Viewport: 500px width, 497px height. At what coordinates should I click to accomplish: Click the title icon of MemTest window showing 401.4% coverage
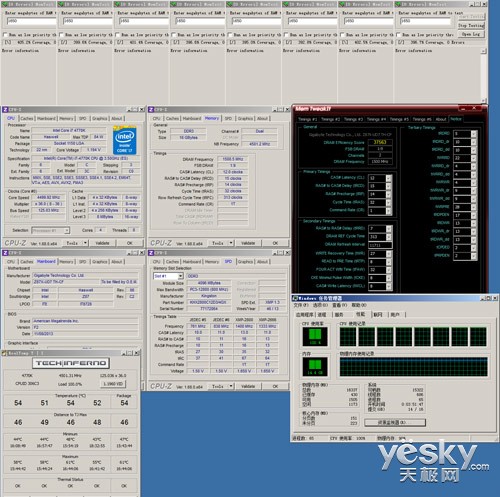(117, 4)
